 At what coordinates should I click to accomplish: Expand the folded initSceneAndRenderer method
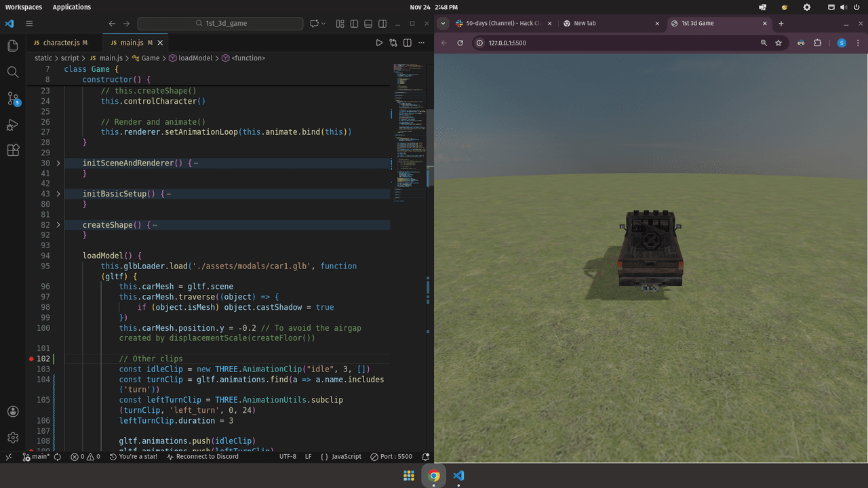58,163
